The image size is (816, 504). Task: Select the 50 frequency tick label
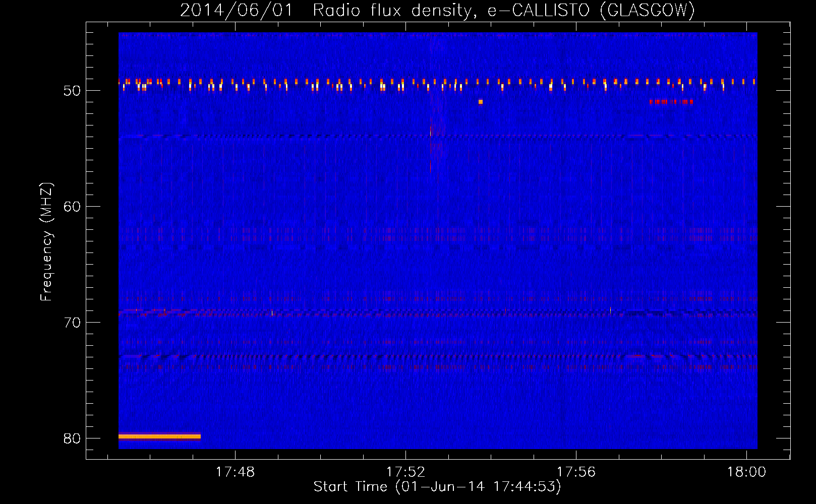[72, 91]
